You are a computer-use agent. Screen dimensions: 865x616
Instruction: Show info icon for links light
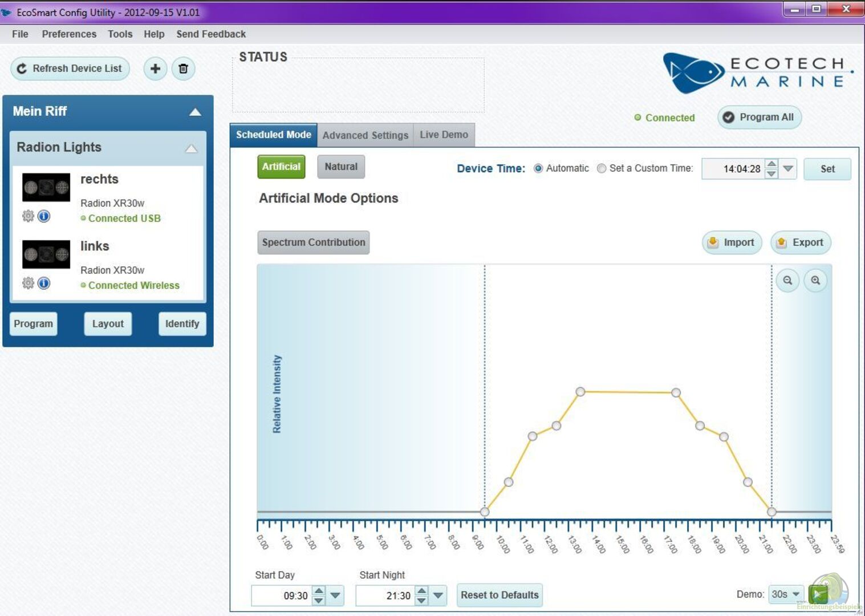click(x=44, y=283)
